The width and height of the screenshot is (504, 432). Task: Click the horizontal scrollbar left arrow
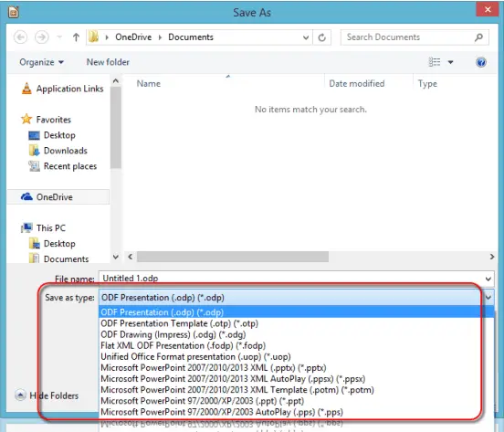click(131, 257)
